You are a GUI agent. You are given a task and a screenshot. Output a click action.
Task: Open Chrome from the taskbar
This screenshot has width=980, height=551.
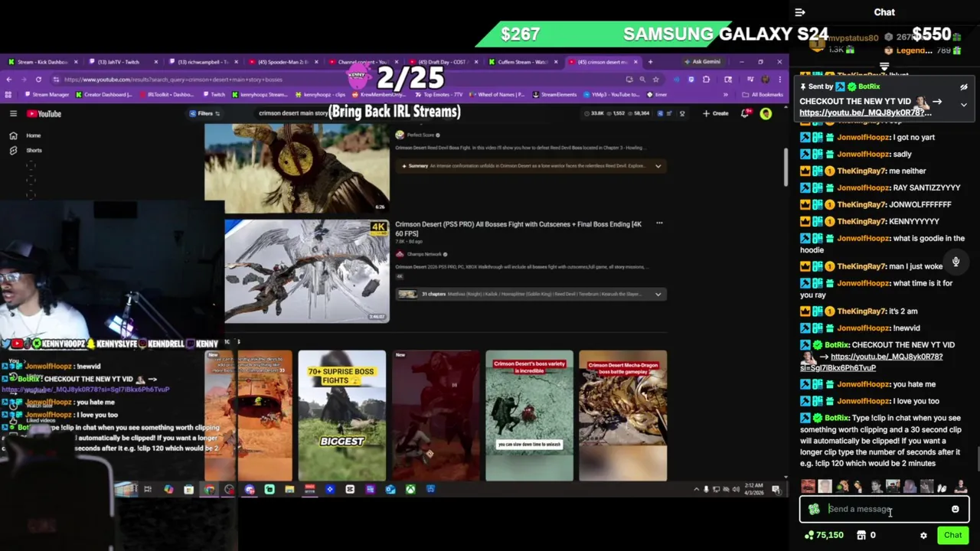(209, 490)
